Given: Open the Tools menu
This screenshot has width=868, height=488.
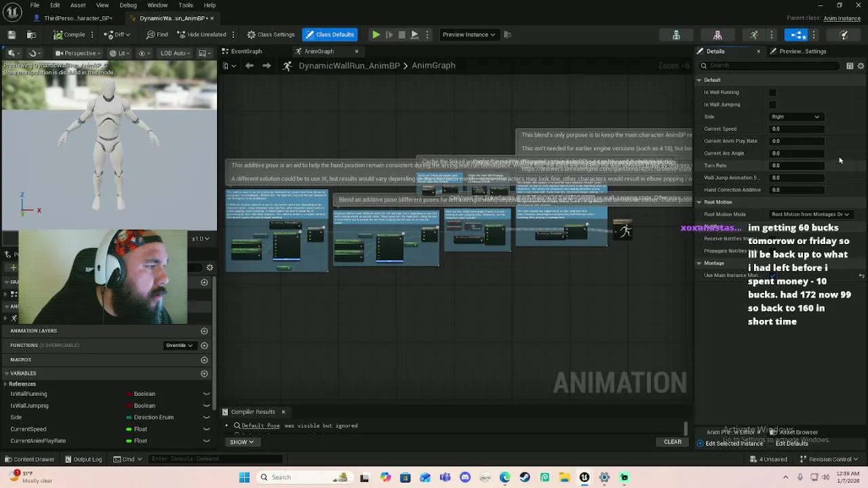Looking at the screenshot, I should [x=186, y=5].
